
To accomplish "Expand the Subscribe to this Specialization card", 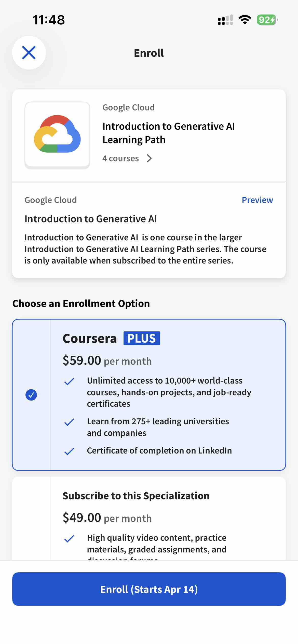I will coord(136,495).
